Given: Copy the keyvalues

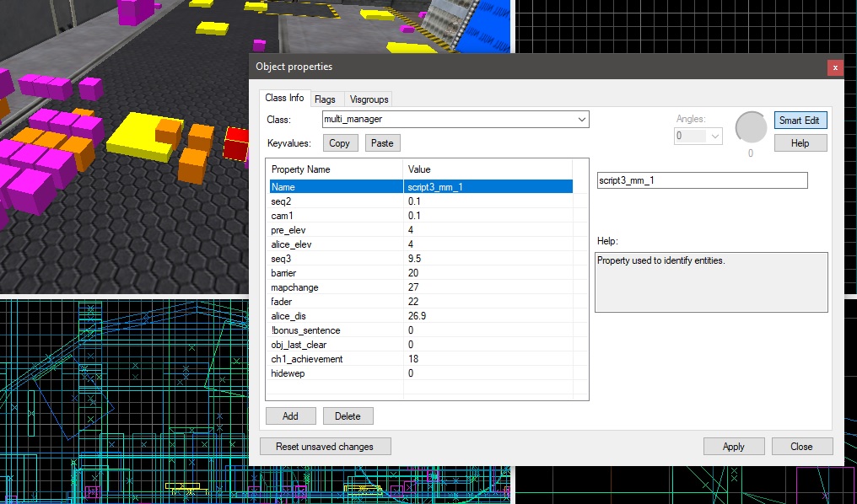Looking at the screenshot, I should tap(339, 143).
